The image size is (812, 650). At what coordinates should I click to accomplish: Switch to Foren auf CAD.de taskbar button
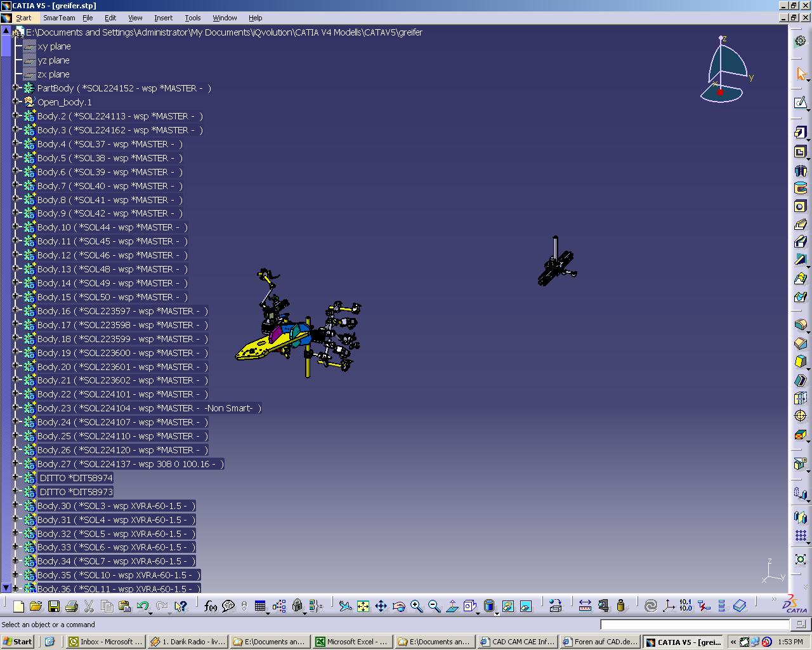pyautogui.click(x=599, y=641)
